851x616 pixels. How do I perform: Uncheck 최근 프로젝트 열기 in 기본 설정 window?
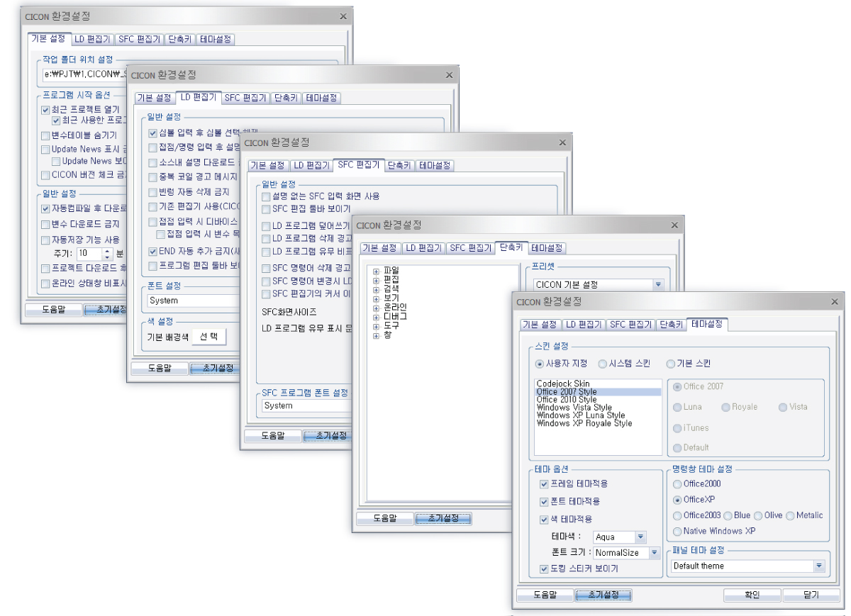tap(45, 110)
